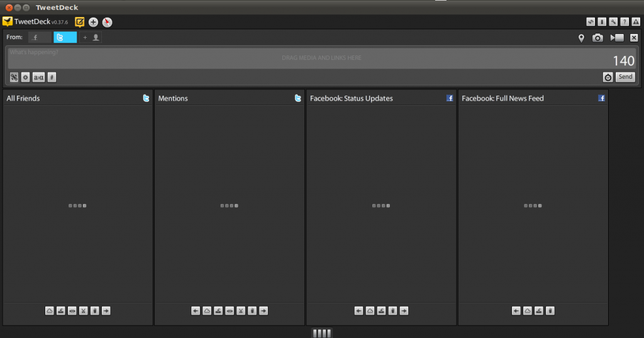Click Facebook: Full News Feed column title
This screenshot has height=338, width=644.
pyautogui.click(x=502, y=98)
